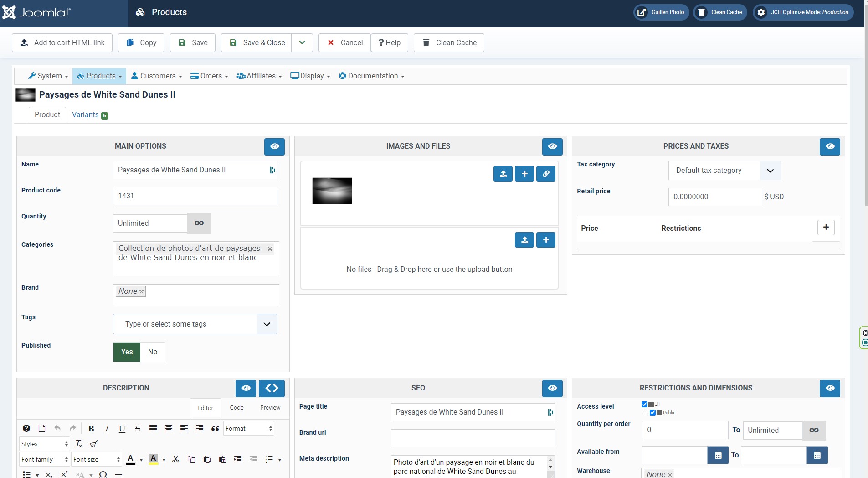Viewport: 868px width, 478px height.
Task: Pick the background highlight color swatch
Action: point(154,459)
